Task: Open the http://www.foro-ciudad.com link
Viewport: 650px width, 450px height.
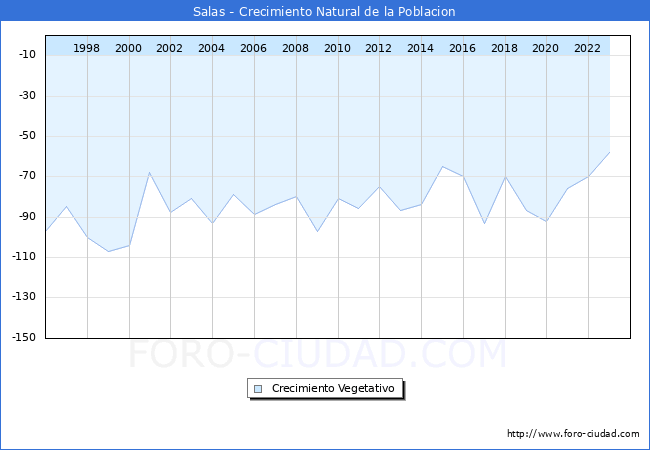Action: pyautogui.click(x=573, y=433)
